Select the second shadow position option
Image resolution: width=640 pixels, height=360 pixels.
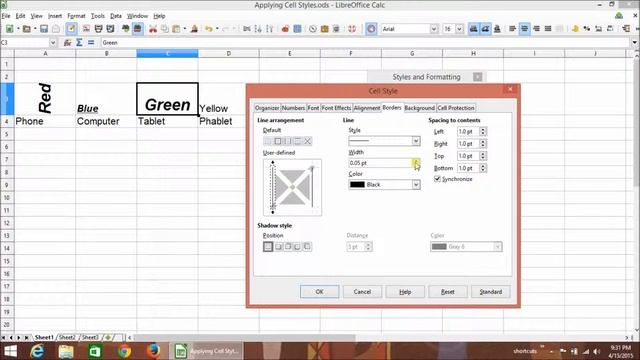coord(278,247)
